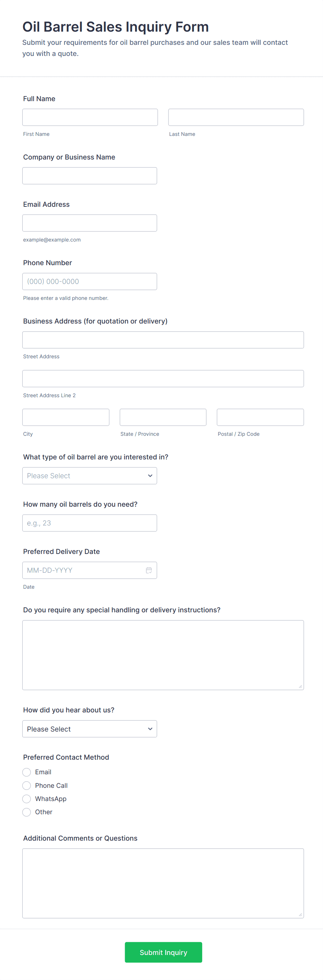Image resolution: width=323 pixels, height=980 pixels.
Task: Open the calendar picker icon
Action: pos(149,570)
